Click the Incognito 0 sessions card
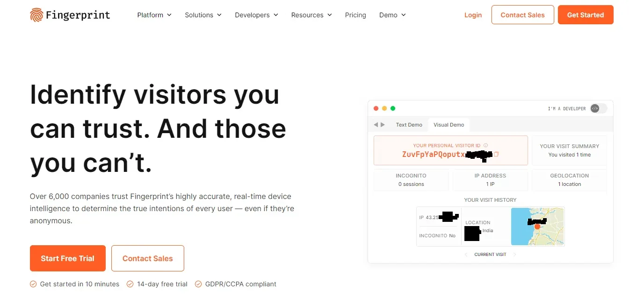Viewport: 644px width, 298px height. coord(411,180)
